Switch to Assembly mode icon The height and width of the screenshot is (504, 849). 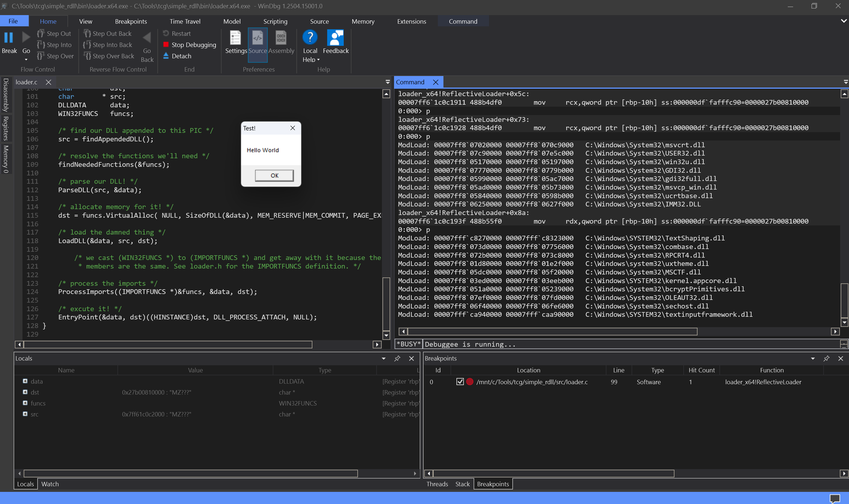pos(281,38)
